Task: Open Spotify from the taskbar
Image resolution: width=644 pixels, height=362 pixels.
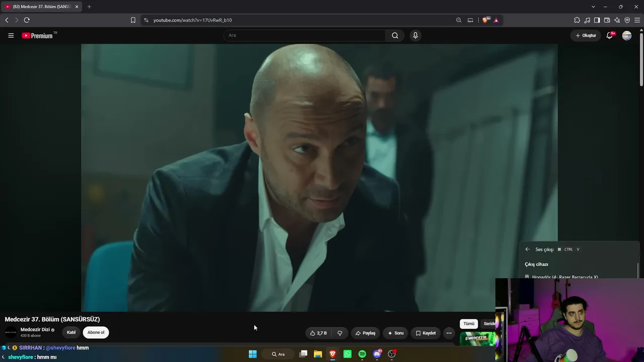Action: (362, 354)
